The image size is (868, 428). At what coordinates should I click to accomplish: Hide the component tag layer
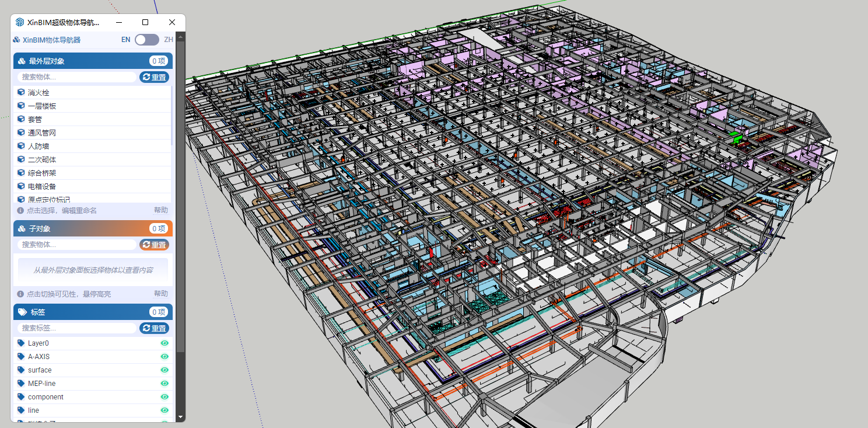click(164, 397)
